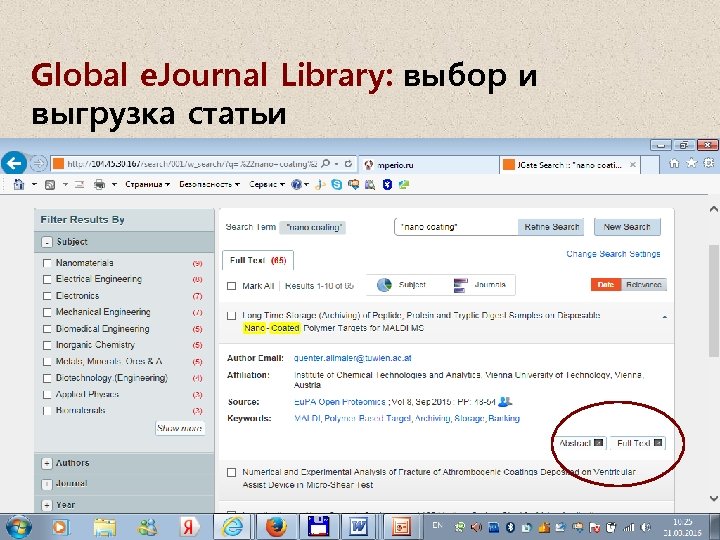Viewport: 720px width, 540px height.
Task: Expand the Journal filter section
Action: [x=47, y=484]
